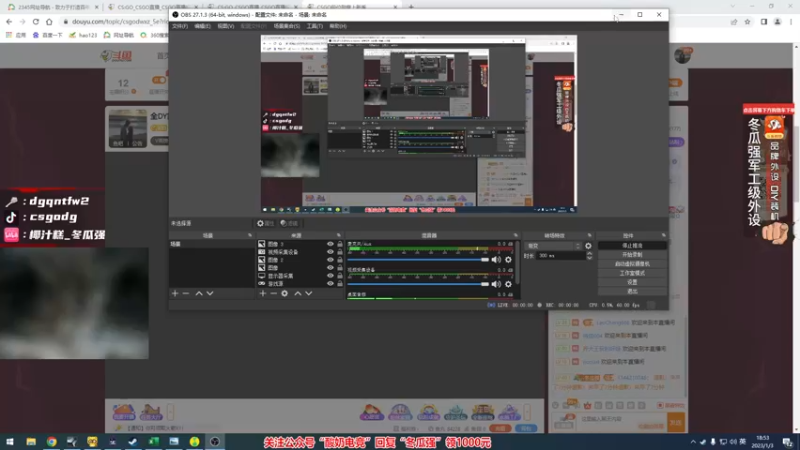Toggle Studio Mode (工作室模式) button
The width and height of the screenshot is (800, 450).
click(632, 273)
